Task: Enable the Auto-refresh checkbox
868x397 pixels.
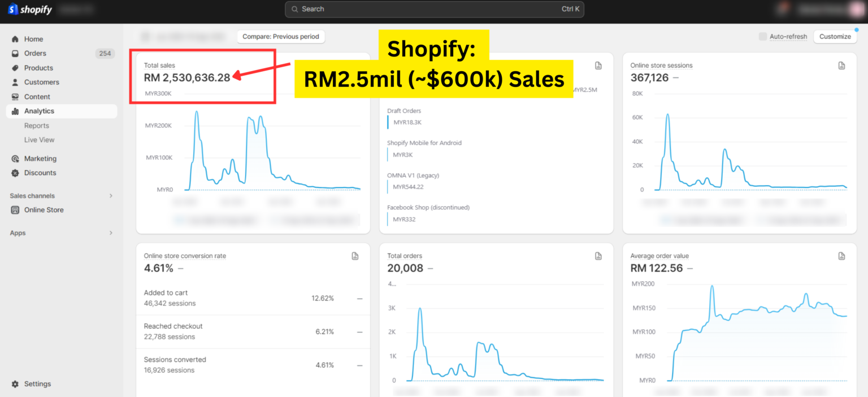Action: pyautogui.click(x=763, y=37)
